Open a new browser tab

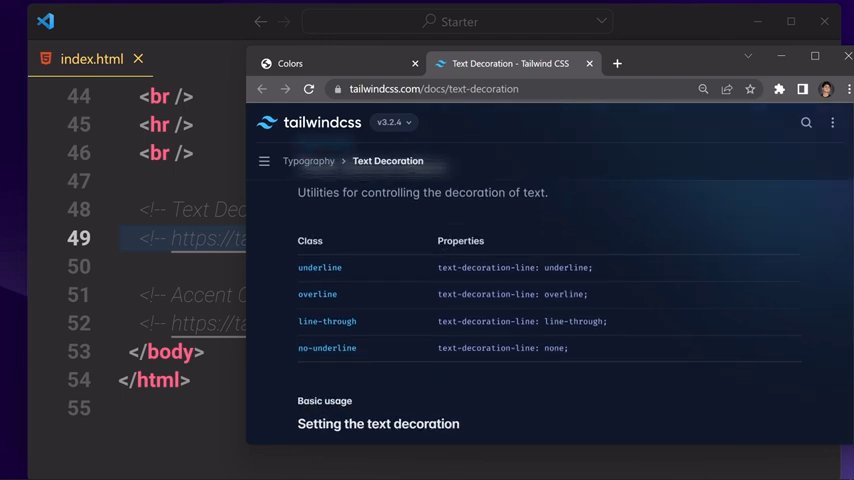tap(617, 64)
